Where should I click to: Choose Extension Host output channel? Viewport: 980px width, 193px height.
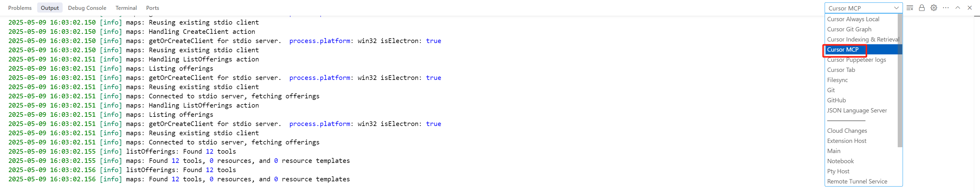[846, 141]
